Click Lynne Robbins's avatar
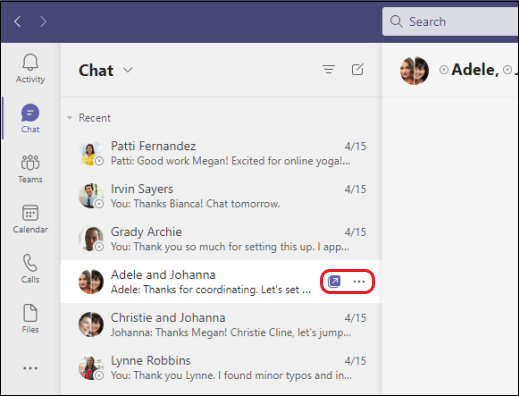Viewport: 519px width, 396px height. [x=91, y=368]
